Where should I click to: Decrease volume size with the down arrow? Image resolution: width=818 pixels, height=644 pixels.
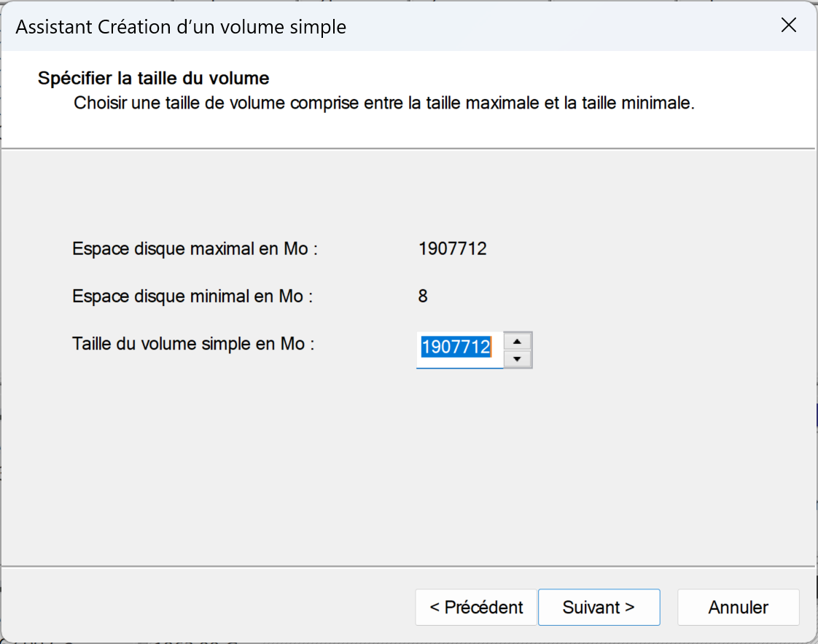pyautogui.click(x=517, y=358)
